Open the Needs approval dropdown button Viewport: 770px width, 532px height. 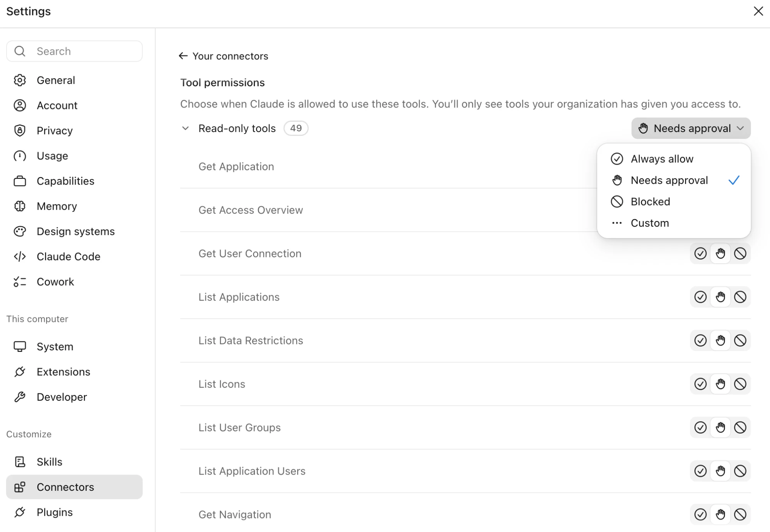click(691, 128)
